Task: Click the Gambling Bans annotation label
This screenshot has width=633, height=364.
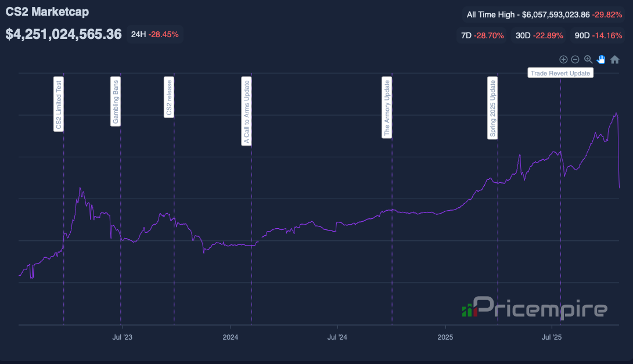Action: (x=116, y=101)
